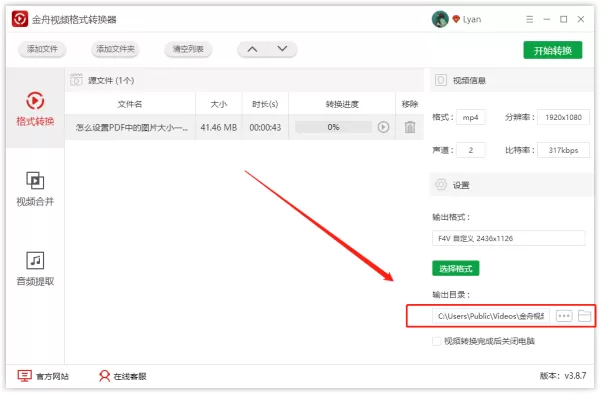600x394 pixels.
Task: Open the hamburger menu icon in title bar
Action: coord(530,19)
